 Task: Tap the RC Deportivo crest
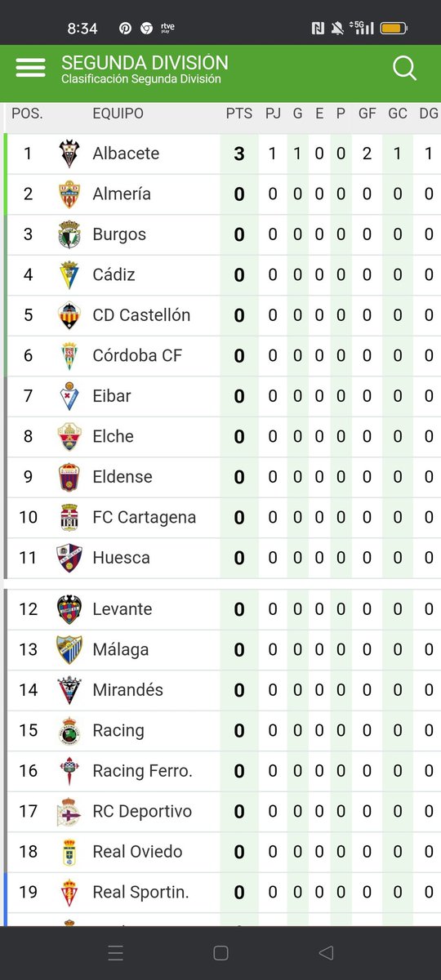click(69, 812)
